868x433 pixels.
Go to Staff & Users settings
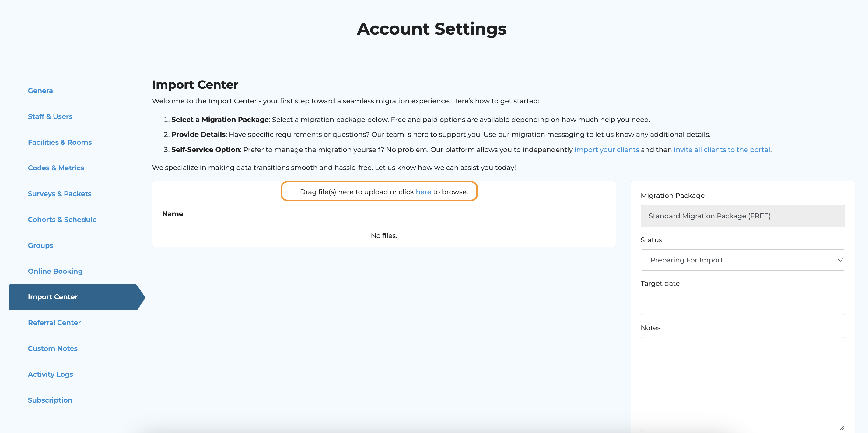click(50, 116)
